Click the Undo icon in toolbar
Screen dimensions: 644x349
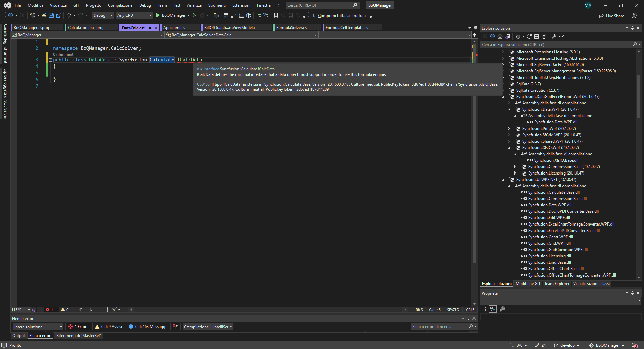coord(69,15)
